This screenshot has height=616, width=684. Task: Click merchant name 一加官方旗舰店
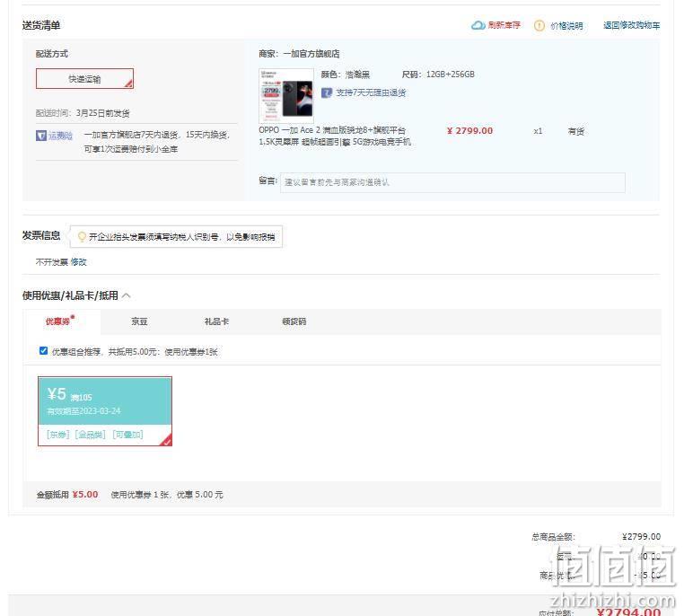pyautogui.click(x=311, y=54)
